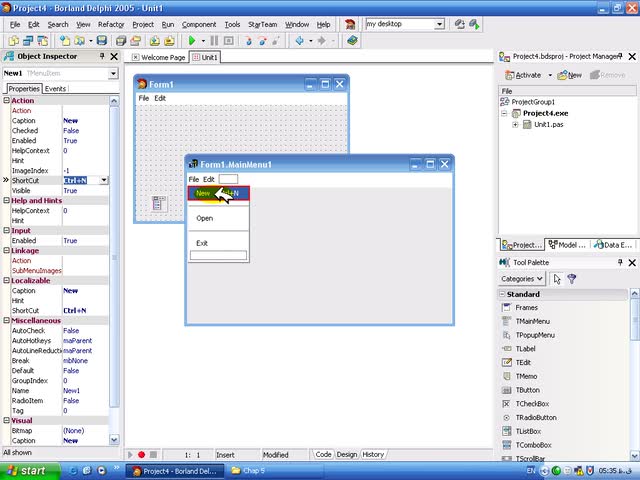This screenshot has width=640, height=480.
Task: Open the StarTeam menu
Action: coord(262,24)
